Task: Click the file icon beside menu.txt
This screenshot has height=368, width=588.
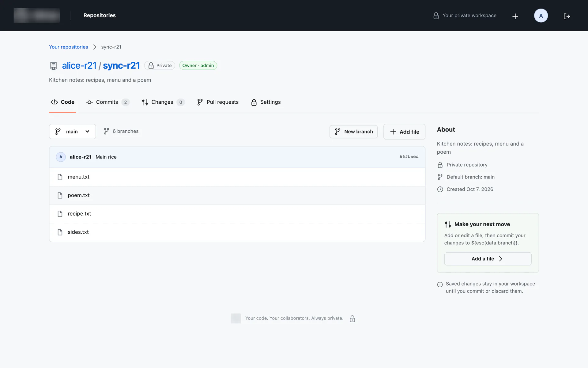Action: [60, 177]
